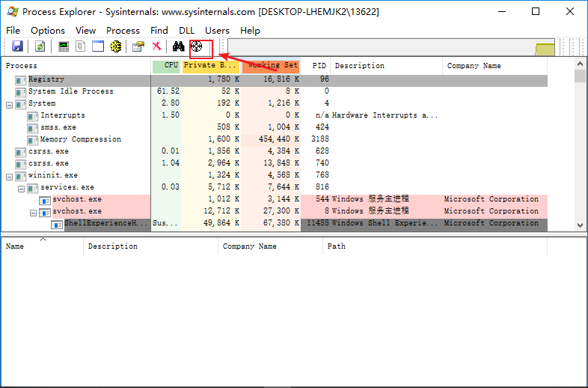Select the smss.exe row
Screen dimensions: 588x388
coord(275,127)
